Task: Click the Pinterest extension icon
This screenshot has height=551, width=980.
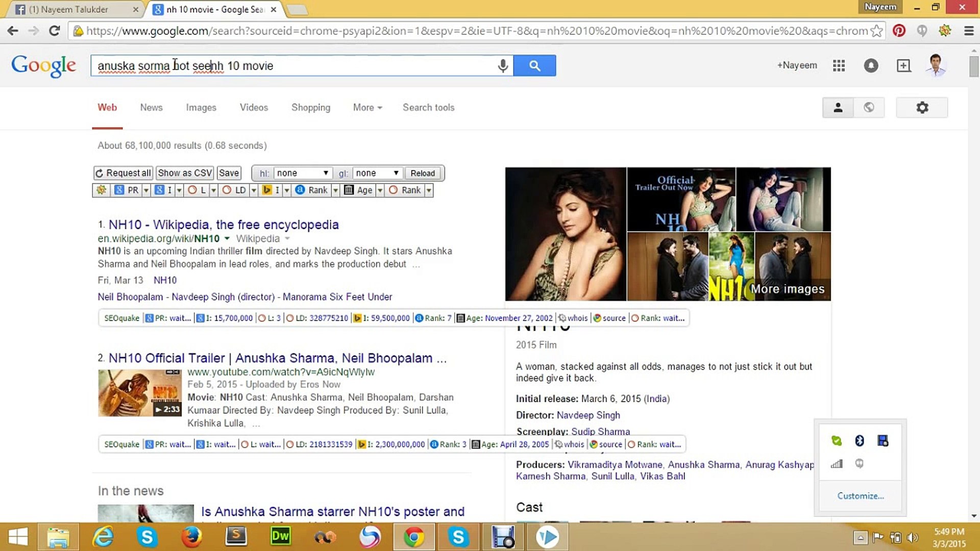Action: [899, 31]
